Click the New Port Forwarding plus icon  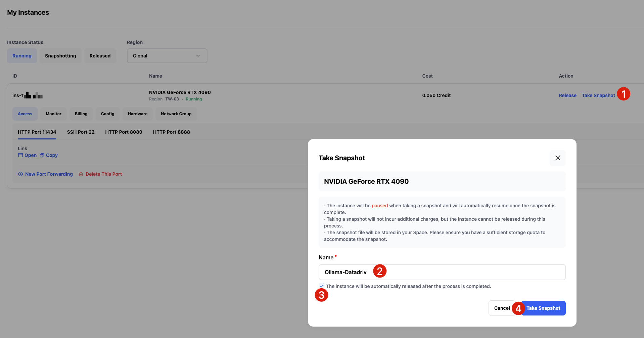[x=20, y=174]
